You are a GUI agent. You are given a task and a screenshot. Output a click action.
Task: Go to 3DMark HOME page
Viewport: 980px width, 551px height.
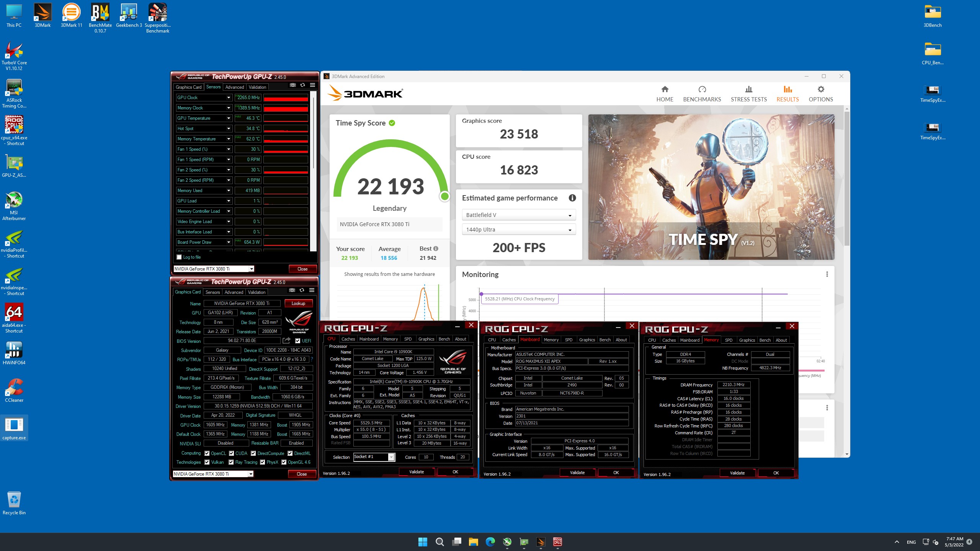[665, 94]
